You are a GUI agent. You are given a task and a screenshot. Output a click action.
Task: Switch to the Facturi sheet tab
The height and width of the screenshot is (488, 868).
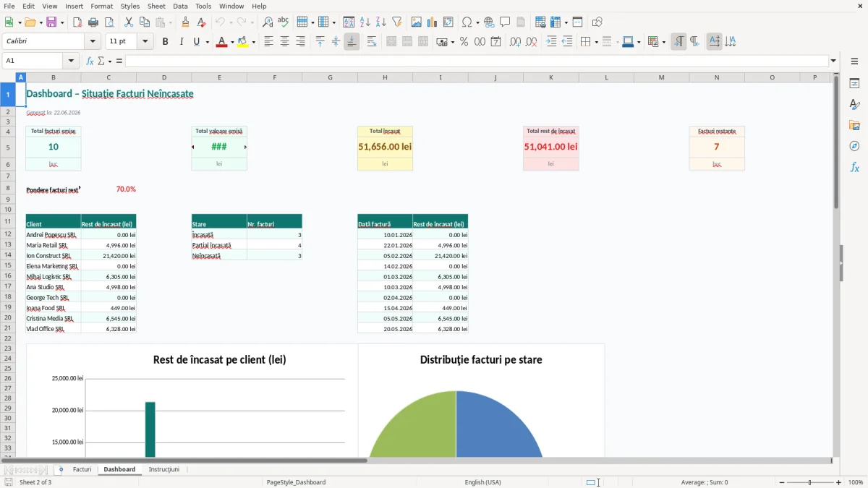(x=82, y=469)
